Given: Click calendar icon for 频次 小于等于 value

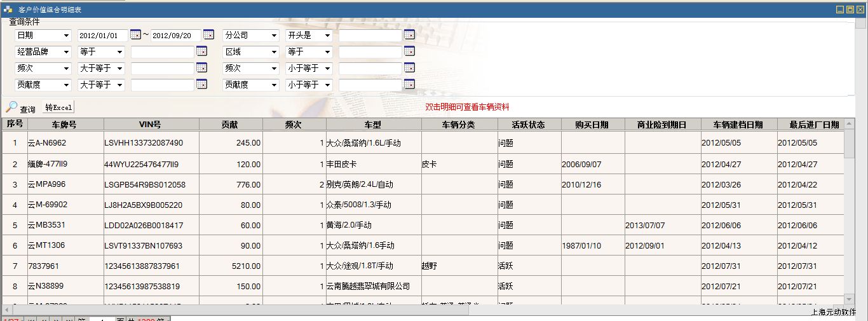Looking at the screenshot, I should pos(409,67).
